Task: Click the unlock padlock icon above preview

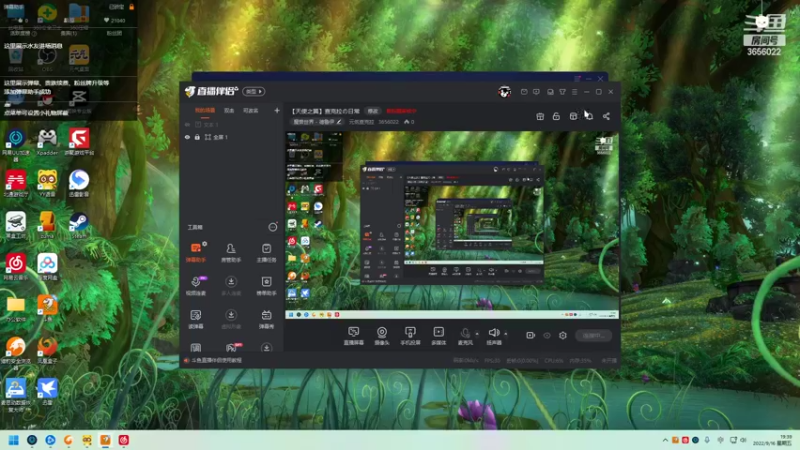Action: tap(556, 116)
